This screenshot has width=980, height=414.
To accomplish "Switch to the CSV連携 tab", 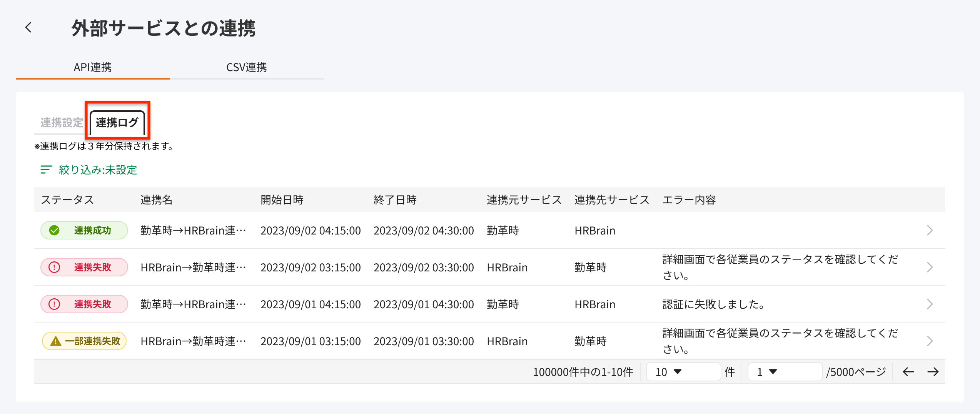I will click(x=246, y=67).
